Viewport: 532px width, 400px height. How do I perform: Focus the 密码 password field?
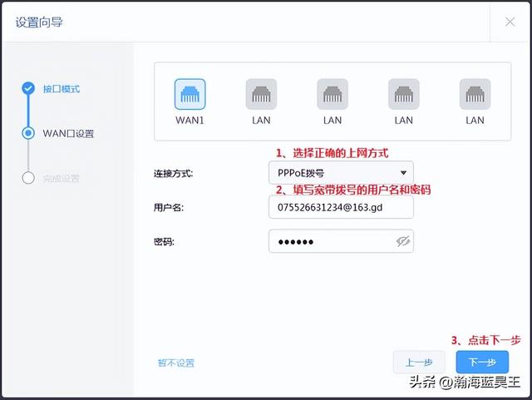tap(341, 241)
